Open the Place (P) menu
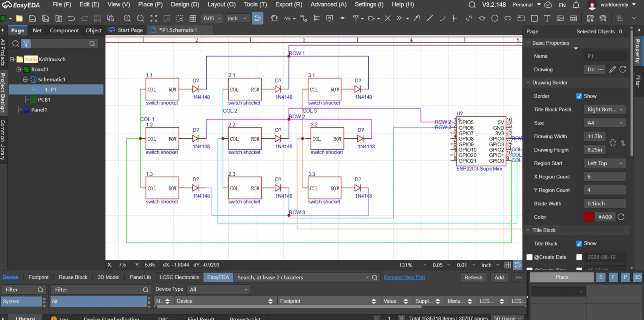Screen dimensions: 644x320 coord(150,4)
